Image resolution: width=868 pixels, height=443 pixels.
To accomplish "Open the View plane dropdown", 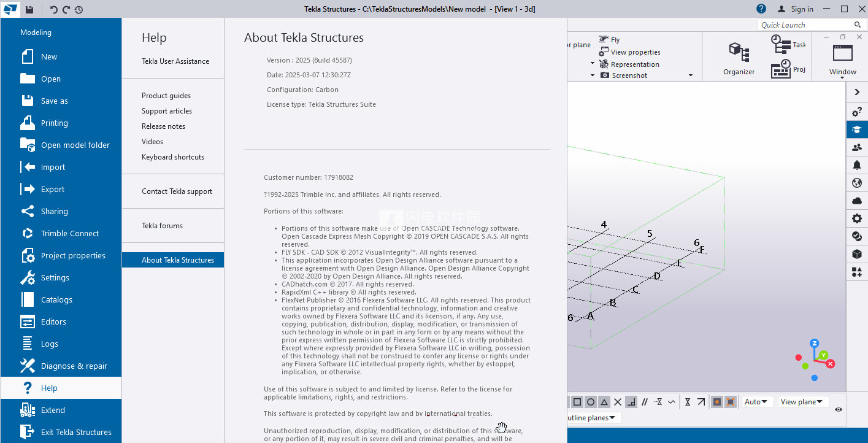I will pyautogui.click(x=802, y=401).
